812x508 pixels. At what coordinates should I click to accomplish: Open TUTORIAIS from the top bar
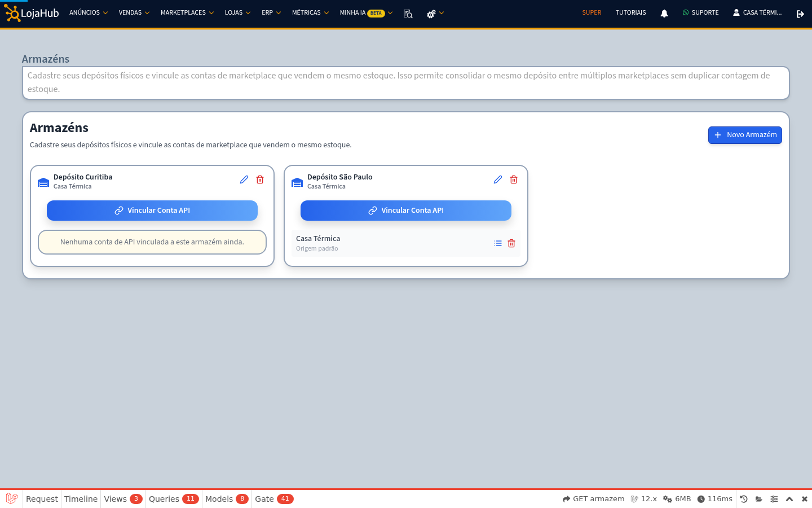point(630,12)
